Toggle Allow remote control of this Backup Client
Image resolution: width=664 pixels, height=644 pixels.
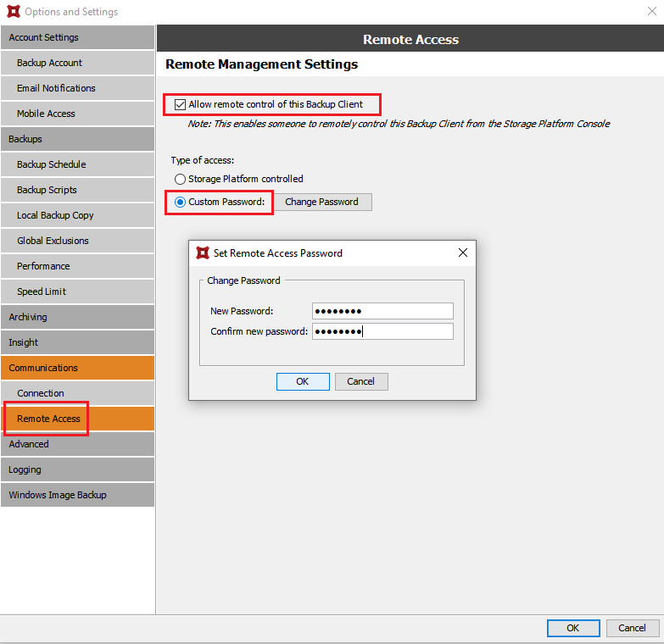tap(180, 104)
